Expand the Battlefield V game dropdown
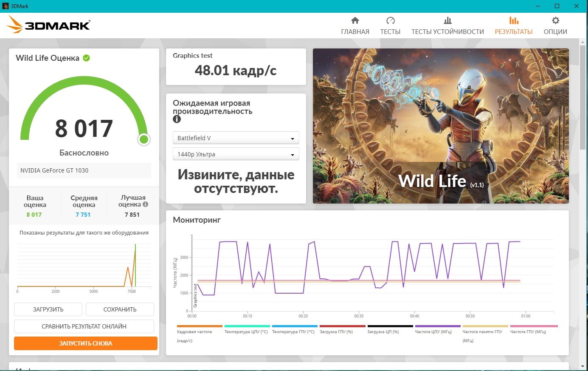This screenshot has height=371, width=588. pyautogui.click(x=236, y=138)
